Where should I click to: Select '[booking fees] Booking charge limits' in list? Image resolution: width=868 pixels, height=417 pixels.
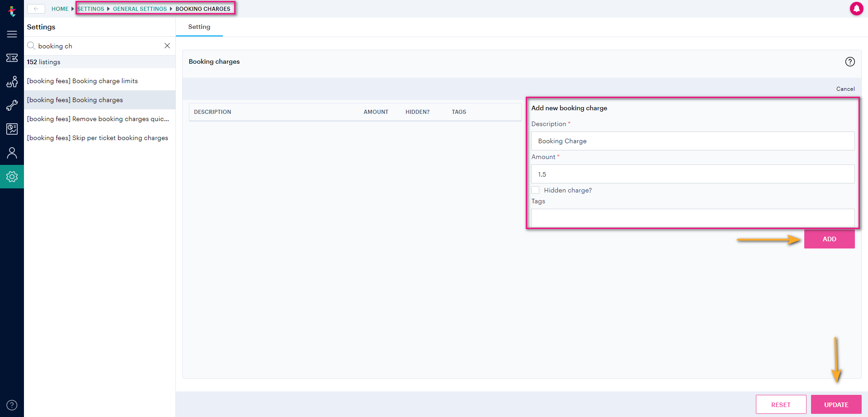pos(83,81)
